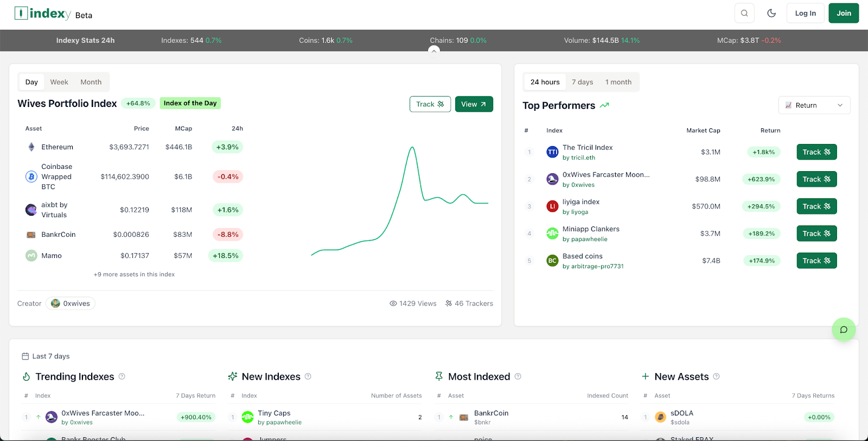Click the New Indexes sparkle icon
This screenshot has width=868, height=441.
click(x=233, y=376)
